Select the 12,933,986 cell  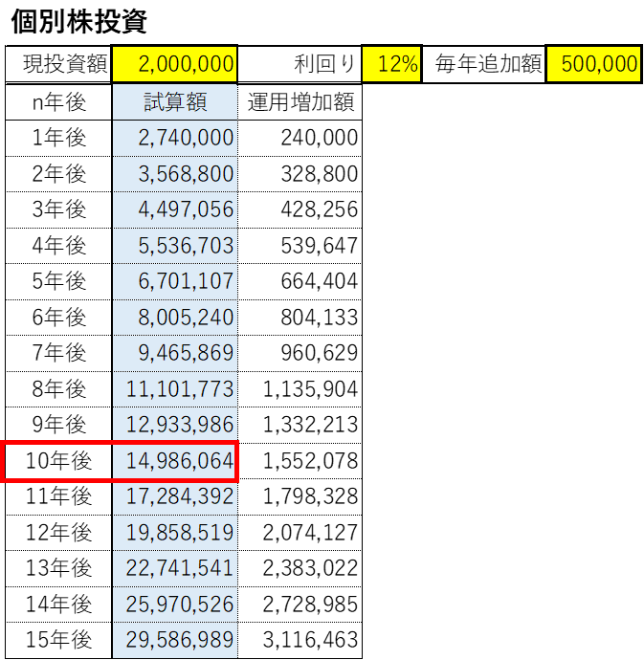click(x=175, y=425)
